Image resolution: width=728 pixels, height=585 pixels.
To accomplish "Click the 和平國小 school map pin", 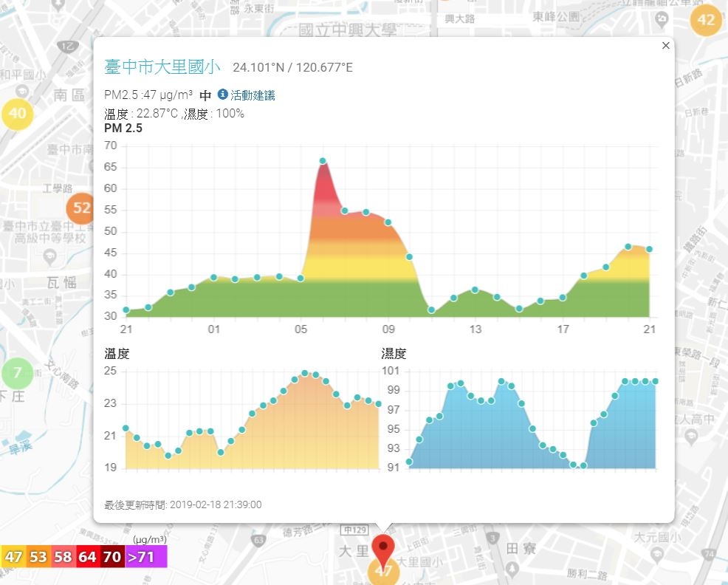I will pyautogui.click(x=22, y=91).
